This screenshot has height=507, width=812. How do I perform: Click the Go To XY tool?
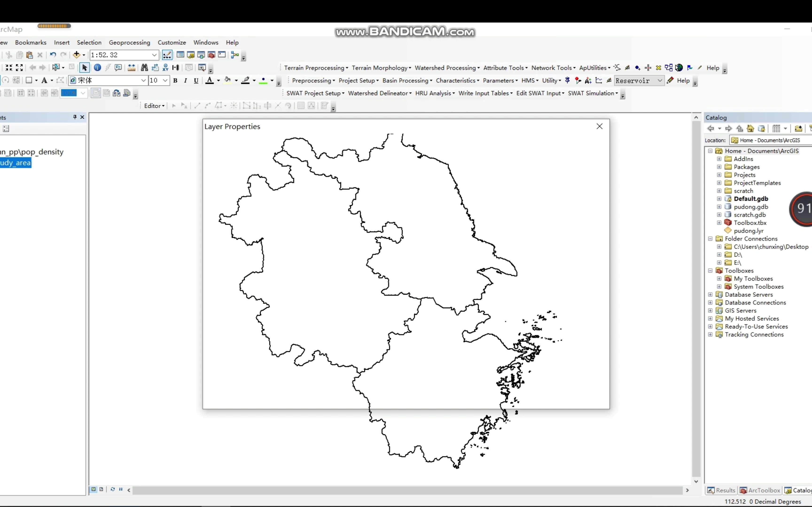point(166,67)
